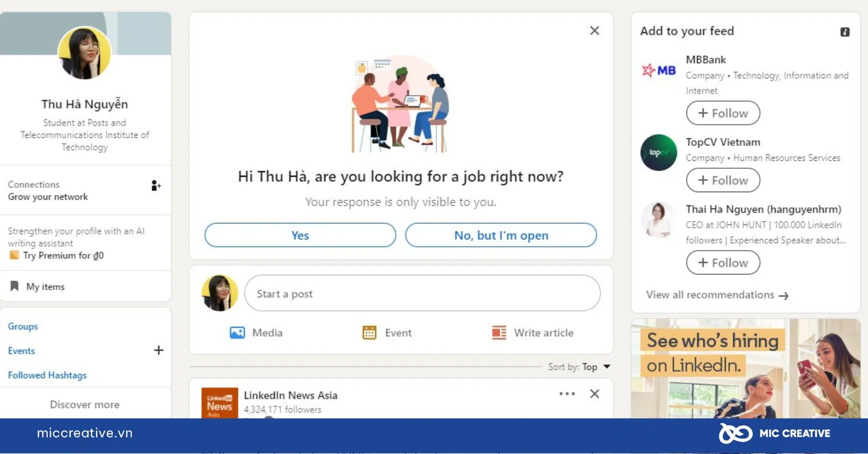The width and height of the screenshot is (868, 454).
Task: Click the Start a post field
Action: (x=422, y=293)
